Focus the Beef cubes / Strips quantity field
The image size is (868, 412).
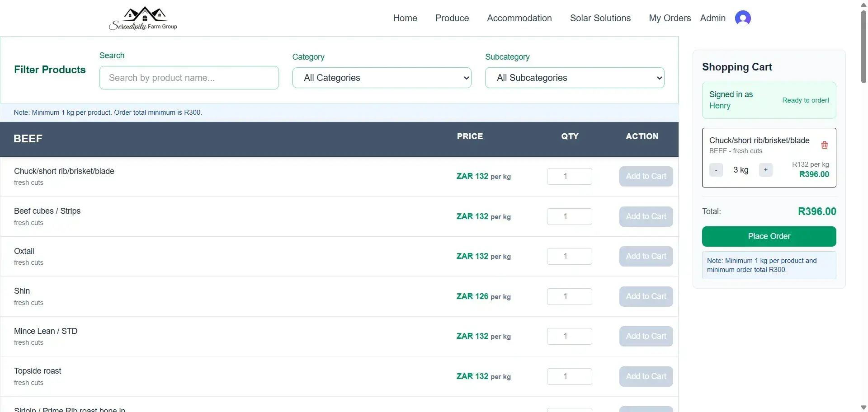[x=569, y=216]
